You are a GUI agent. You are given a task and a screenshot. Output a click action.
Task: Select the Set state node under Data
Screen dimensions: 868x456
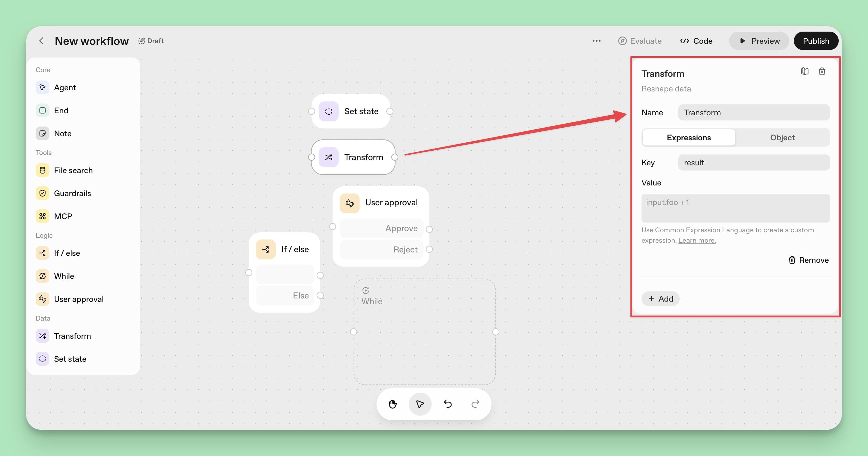click(x=70, y=359)
